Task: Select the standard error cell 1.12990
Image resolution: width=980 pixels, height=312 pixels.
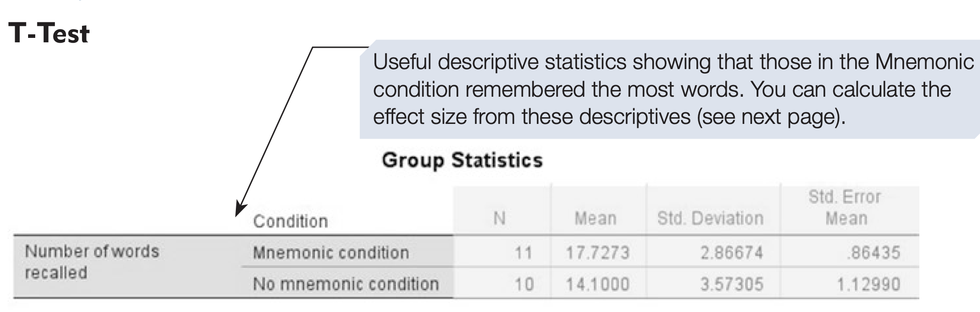Action: pos(868,284)
